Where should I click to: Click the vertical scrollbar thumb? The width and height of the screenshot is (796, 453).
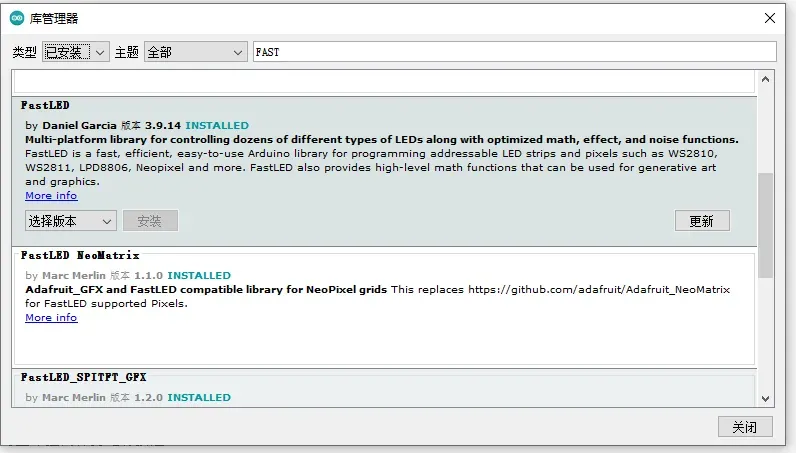coord(766,223)
